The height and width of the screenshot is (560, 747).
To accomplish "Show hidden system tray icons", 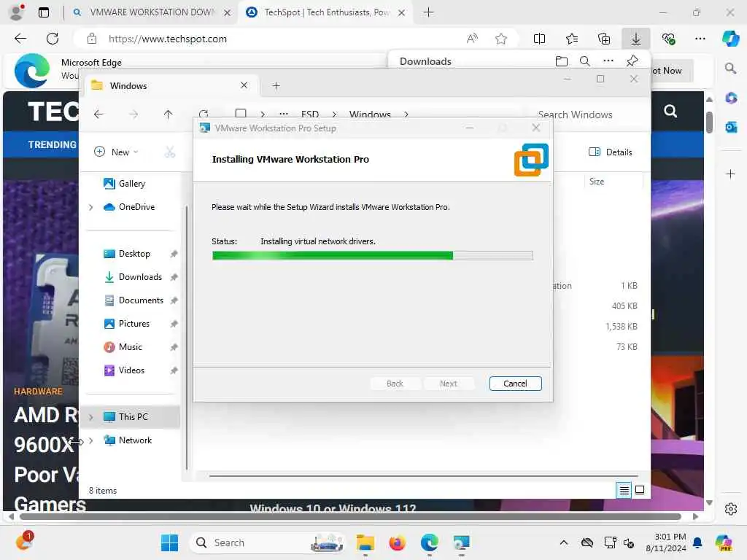I will coord(564,542).
